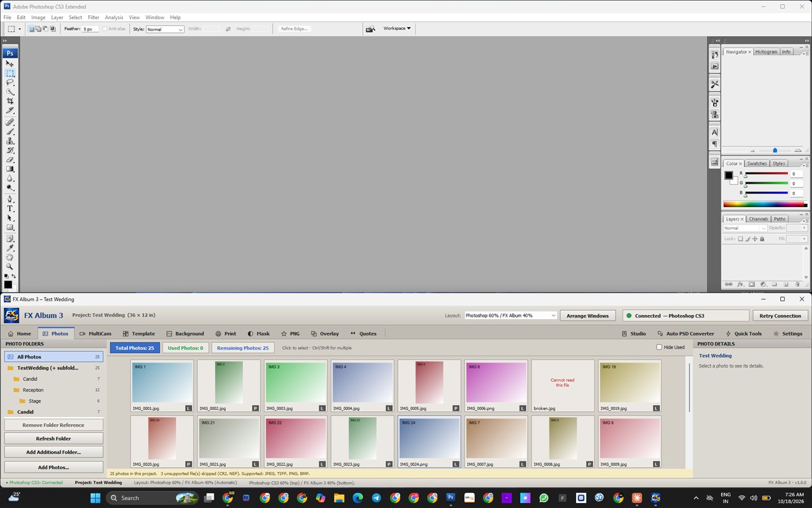Open File Explorer from the Windows taskbar
Image resolution: width=812 pixels, height=508 pixels.
click(339, 498)
